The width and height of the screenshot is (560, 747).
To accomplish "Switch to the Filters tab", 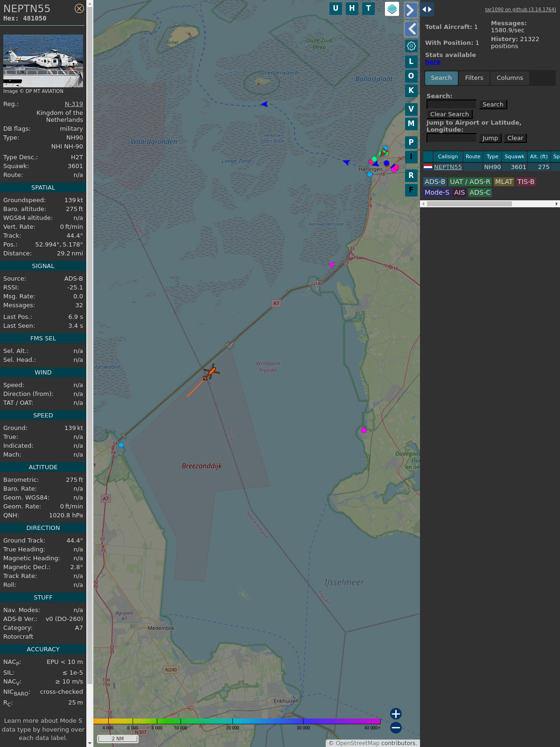I will click(474, 78).
